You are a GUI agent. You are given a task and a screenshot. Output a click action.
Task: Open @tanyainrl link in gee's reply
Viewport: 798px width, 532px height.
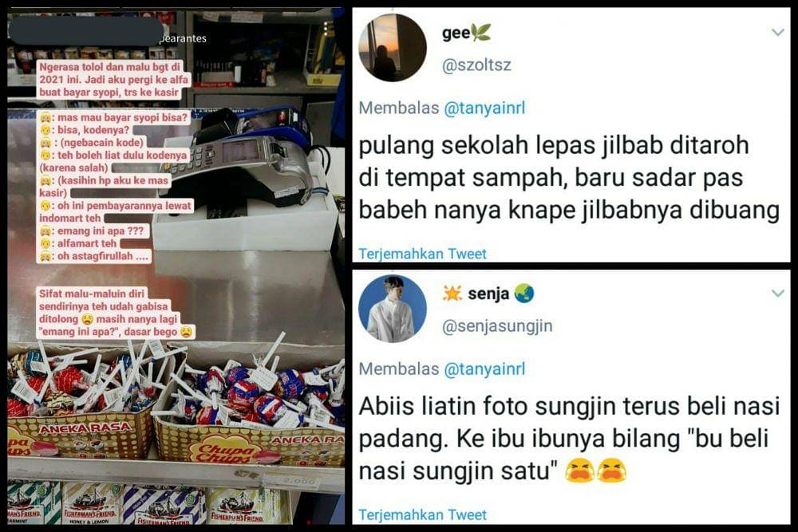click(484, 108)
